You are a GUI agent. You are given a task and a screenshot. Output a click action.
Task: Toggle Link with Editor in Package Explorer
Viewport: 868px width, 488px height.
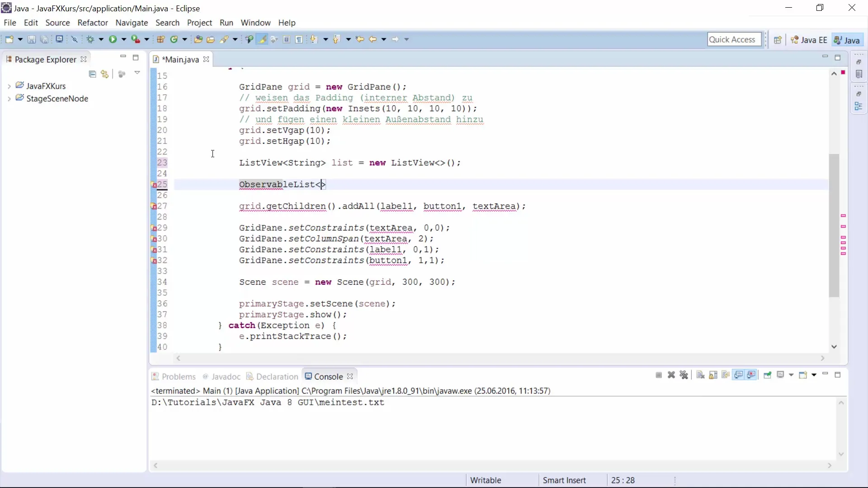pyautogui.click(x=105, y=74)
